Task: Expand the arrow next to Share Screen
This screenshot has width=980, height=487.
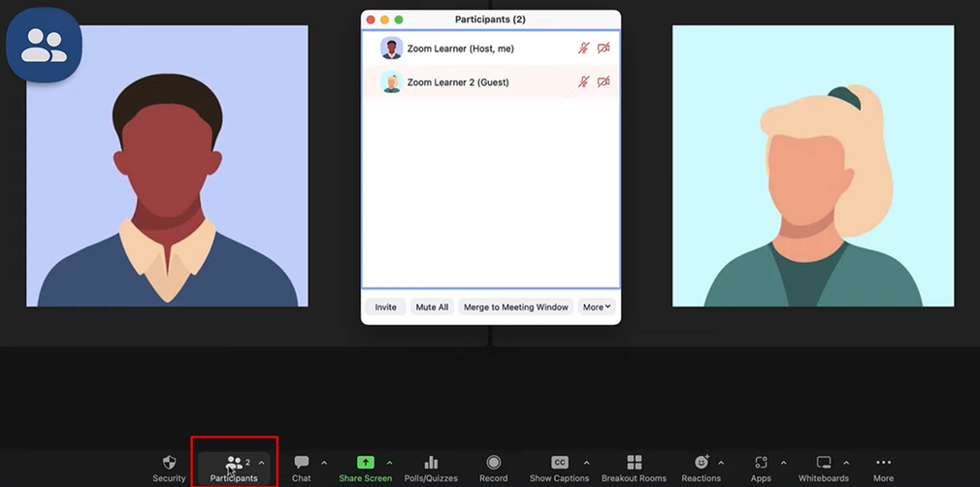Action: [390, 463]
